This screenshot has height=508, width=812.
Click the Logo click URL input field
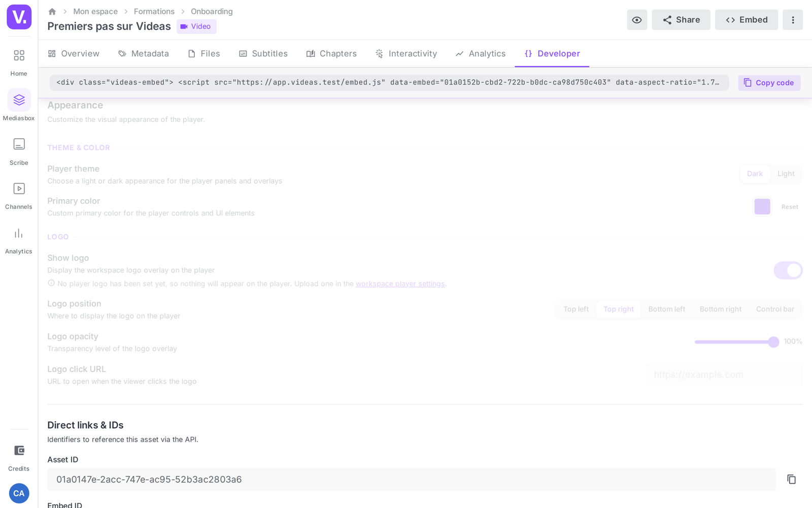724,375
